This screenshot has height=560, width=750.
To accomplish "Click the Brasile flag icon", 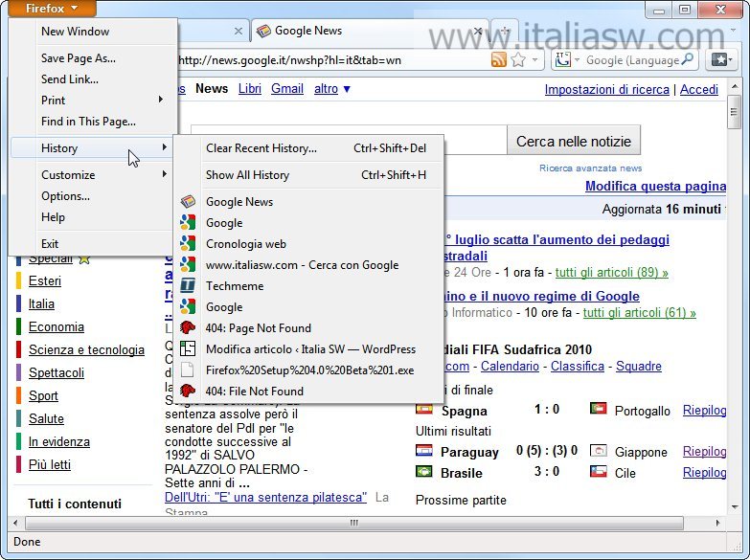I will click(x=424, y=471).
